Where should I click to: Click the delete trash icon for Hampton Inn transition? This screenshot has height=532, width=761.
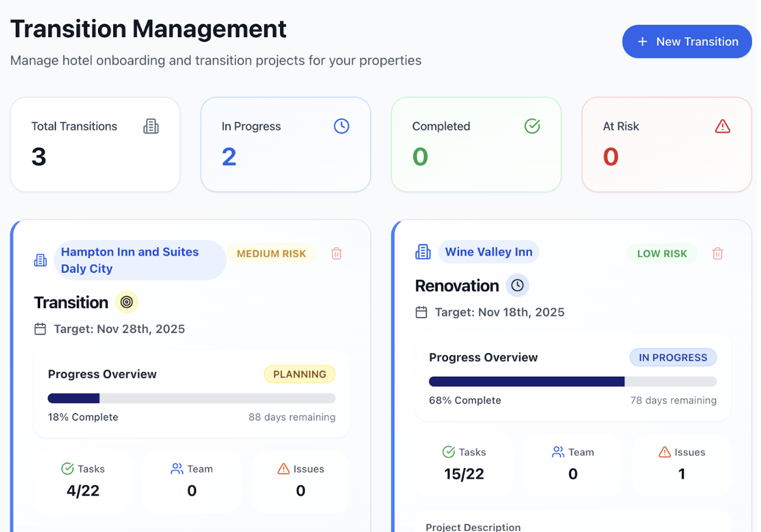click(336, 253)
